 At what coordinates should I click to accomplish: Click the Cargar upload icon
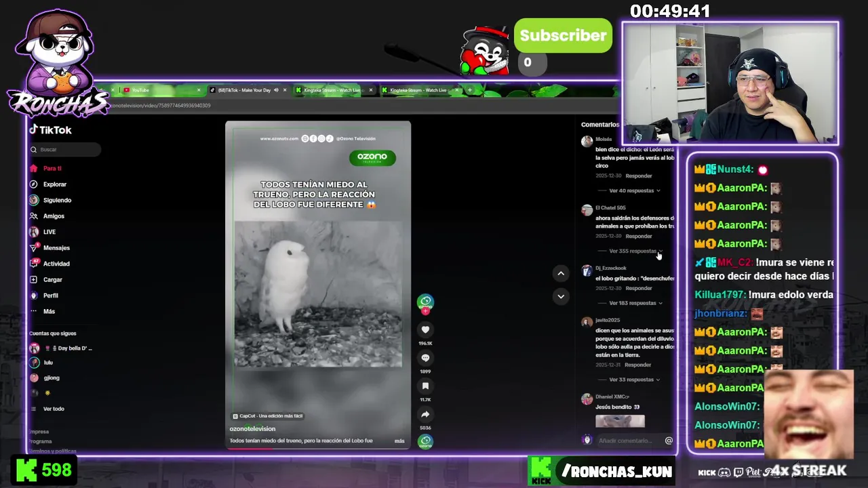pyautogui.click(x=34, y=279)
